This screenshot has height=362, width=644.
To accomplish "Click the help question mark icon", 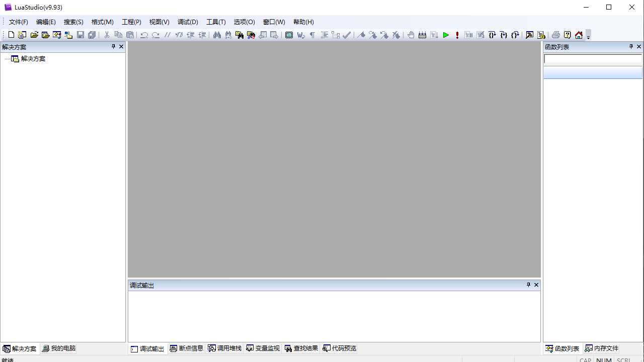I will click(x=567, y=35).
